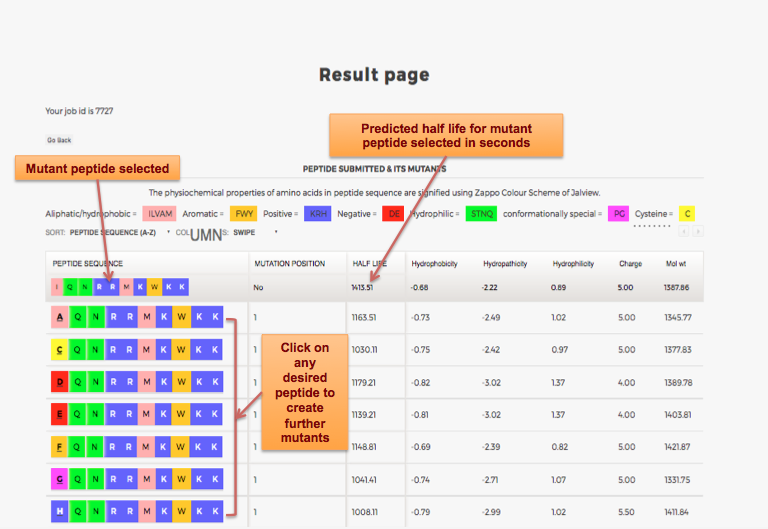
Task: Pick the mutant peptide starting with F
Action: tap(60, 447)
